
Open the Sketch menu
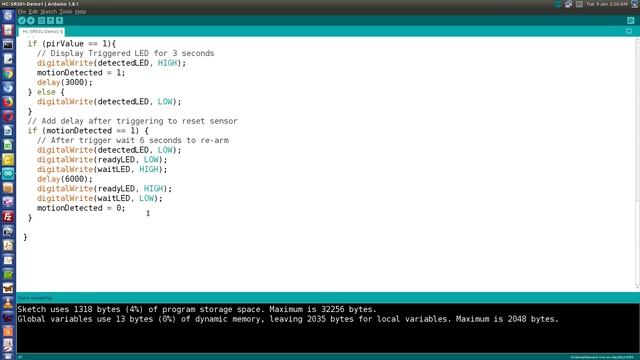[x=49, y=12]
